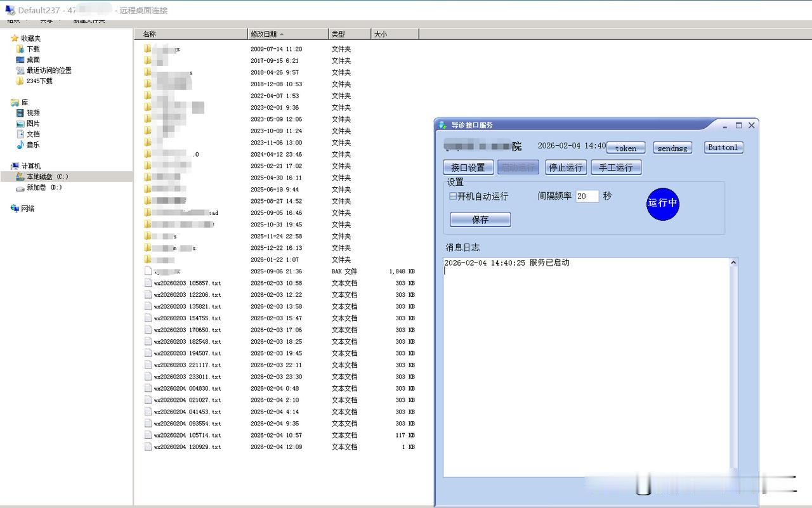Open 网络 in the navigation pane
The height and width of the screenshot is (508, 812).
[22, 209]
